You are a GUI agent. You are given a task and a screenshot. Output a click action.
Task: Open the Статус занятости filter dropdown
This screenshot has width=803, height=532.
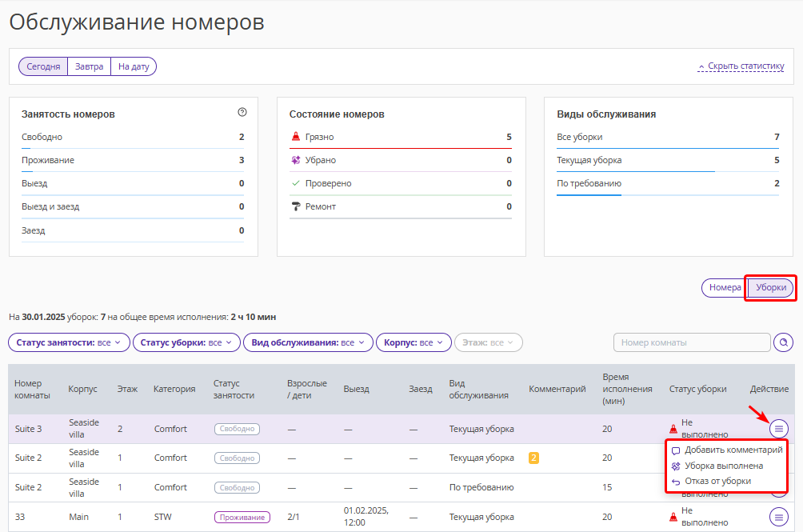tap(69, 342)
